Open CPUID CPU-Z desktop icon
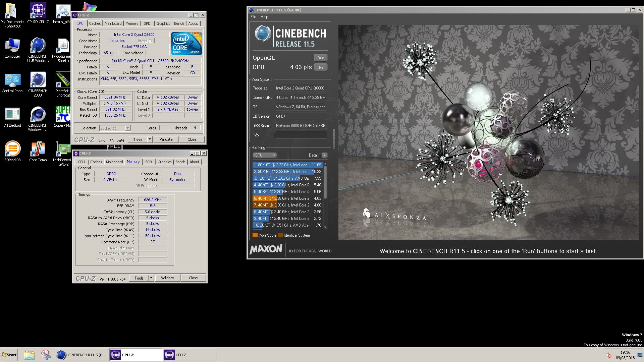The width and height of the screenshot is (644, 362). point(38,13)
